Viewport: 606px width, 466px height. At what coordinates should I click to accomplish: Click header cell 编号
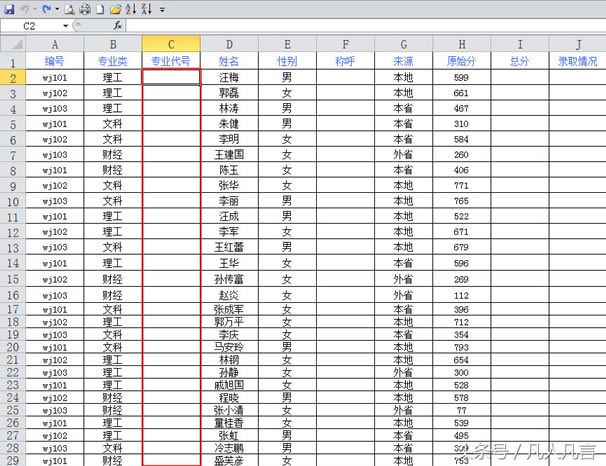coord(54,61)
